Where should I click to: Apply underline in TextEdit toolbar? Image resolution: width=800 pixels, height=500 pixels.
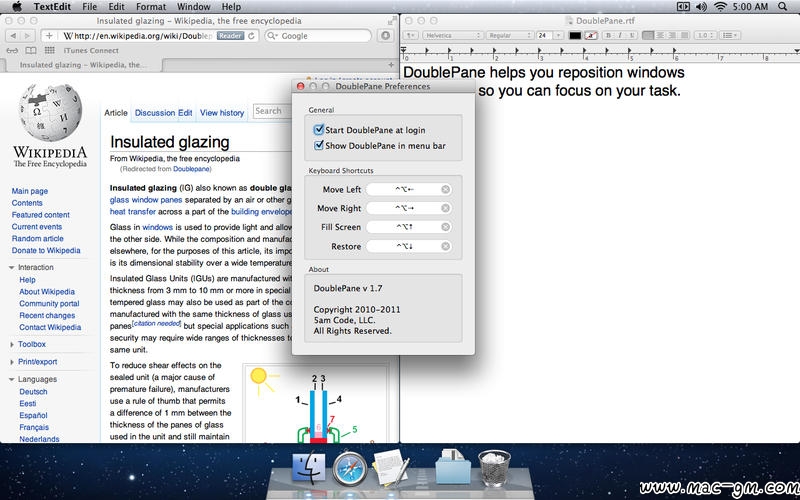click(x=632, y=35)
